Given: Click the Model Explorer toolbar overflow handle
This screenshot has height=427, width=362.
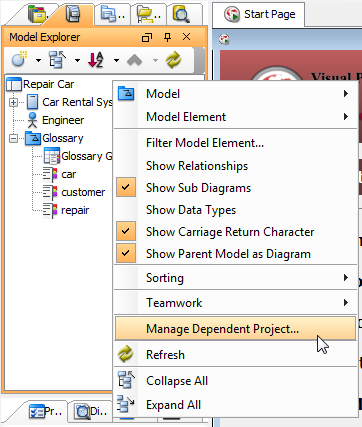Looking at the screenshot, I should tap(199, 60).
